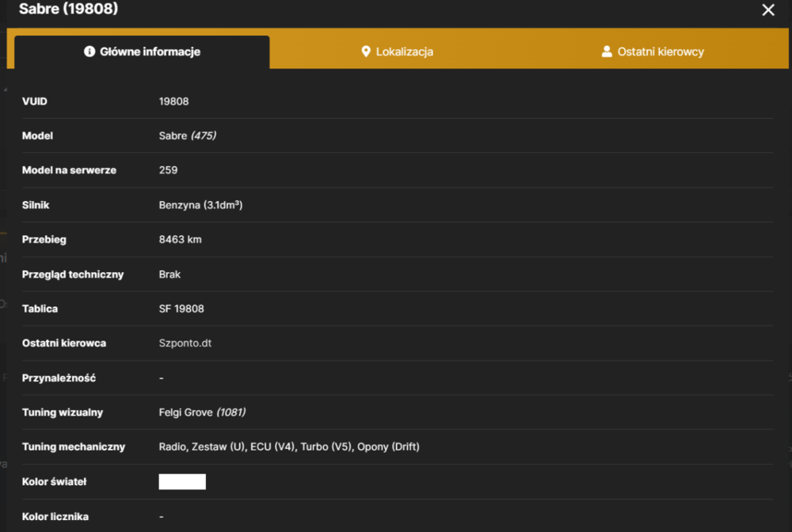This screenshot has width=792, height=532.
Task: Click the Kolor licznika label
Action: pyautogui.click(x=55, y=516)
